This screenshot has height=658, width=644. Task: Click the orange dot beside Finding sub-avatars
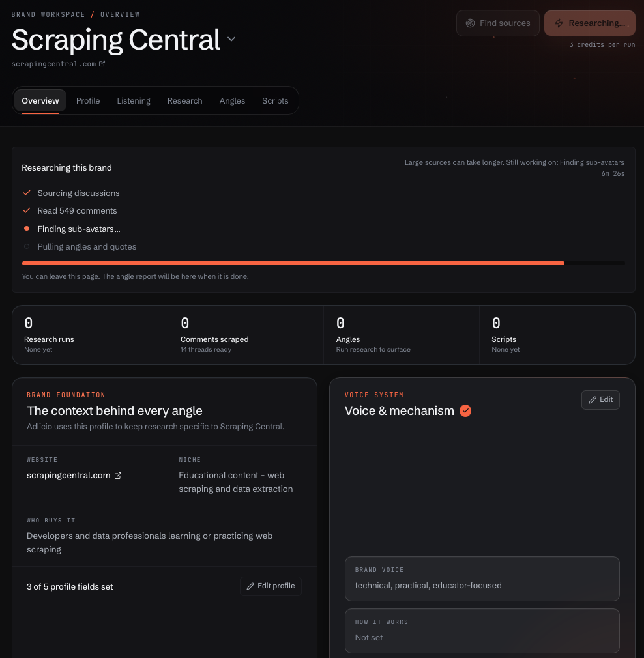pyautogui.click(x=27, y=229)
